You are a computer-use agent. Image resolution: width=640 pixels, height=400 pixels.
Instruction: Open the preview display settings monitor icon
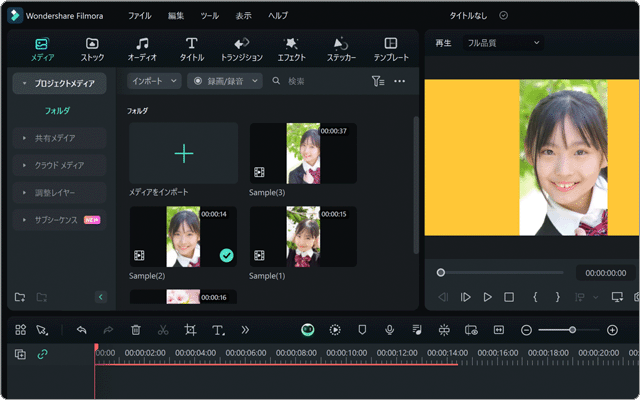[617, 297]
